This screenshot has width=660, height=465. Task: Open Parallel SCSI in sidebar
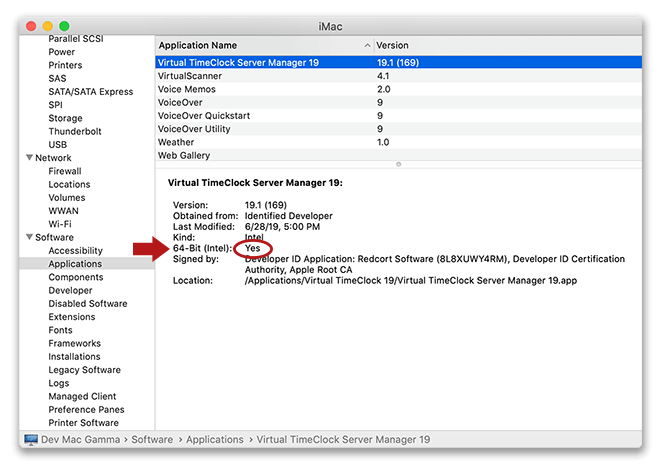[76, 39]
